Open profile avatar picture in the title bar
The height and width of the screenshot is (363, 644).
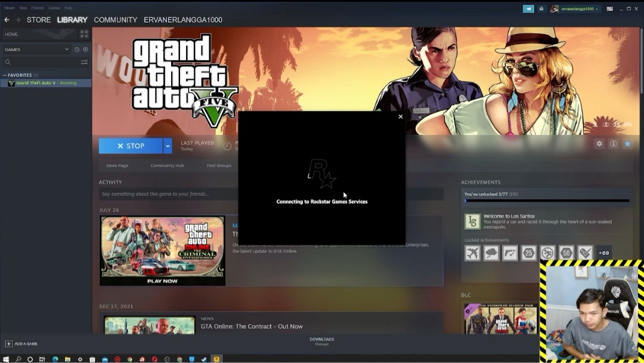pos(554,8)
